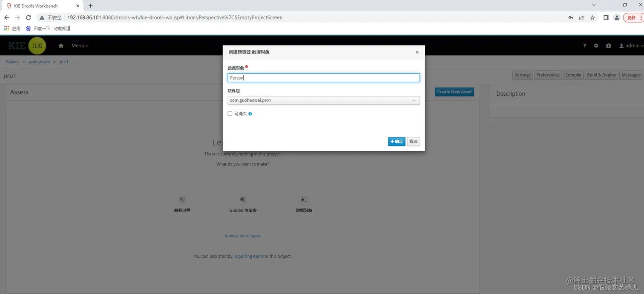Click Create New Asset button

(x=454, y=92)
